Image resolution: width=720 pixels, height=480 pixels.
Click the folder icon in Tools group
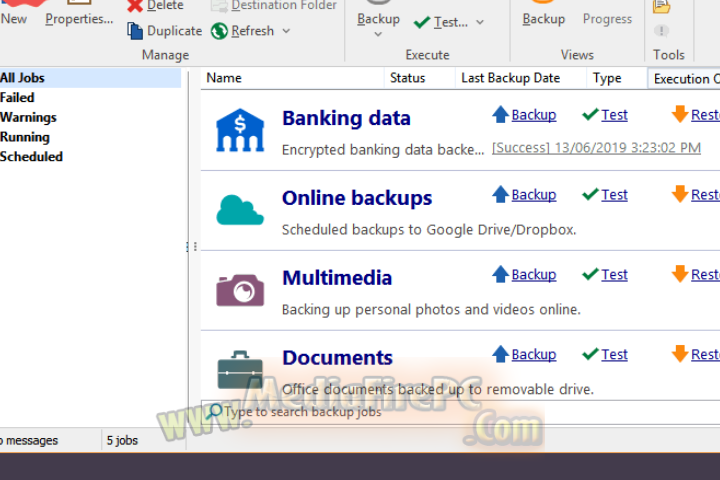(x=661, y=6)
